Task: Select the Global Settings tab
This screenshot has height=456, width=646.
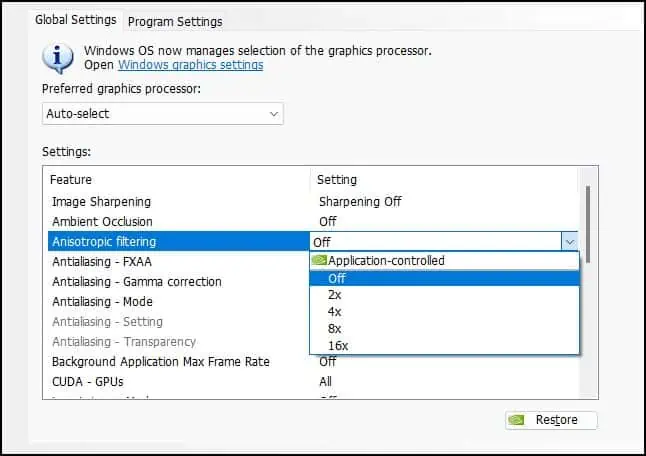Action: pos(76,20)
